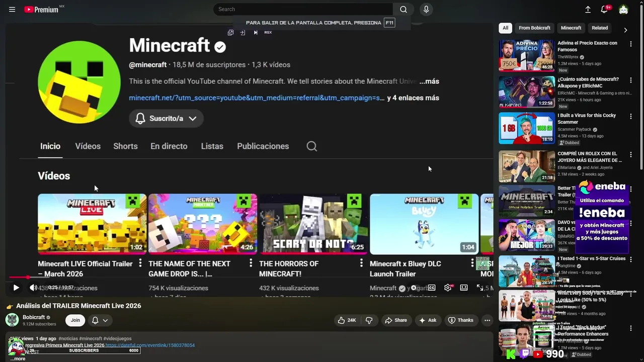Click into the Search input field
644x362 pixels.
pos(303,9)
